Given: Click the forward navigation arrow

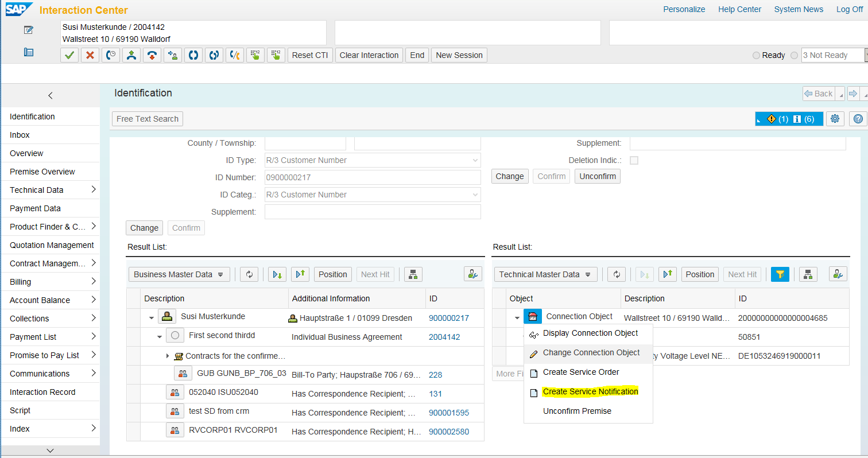Looking at the screenshot, I should tap(853, 94).
